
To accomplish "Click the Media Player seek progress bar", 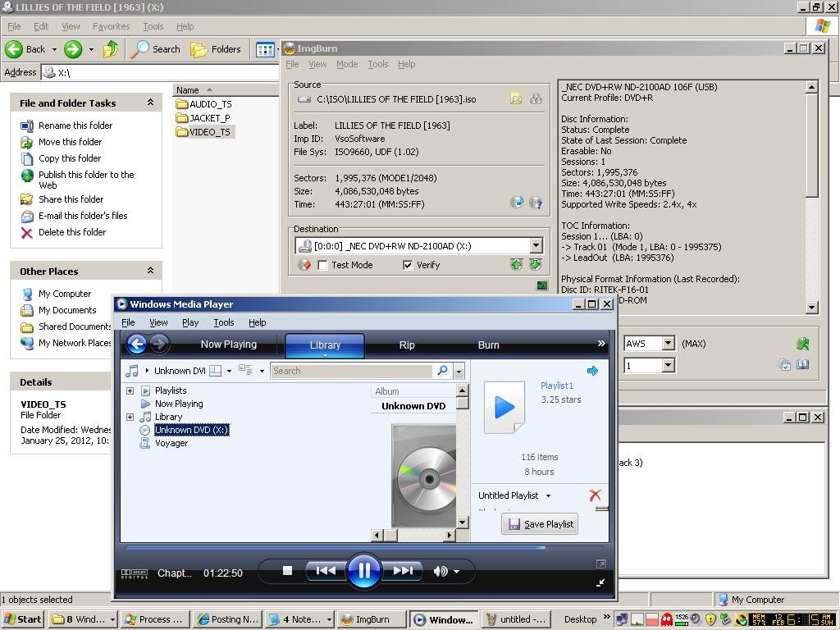I will tap(364, 547).
